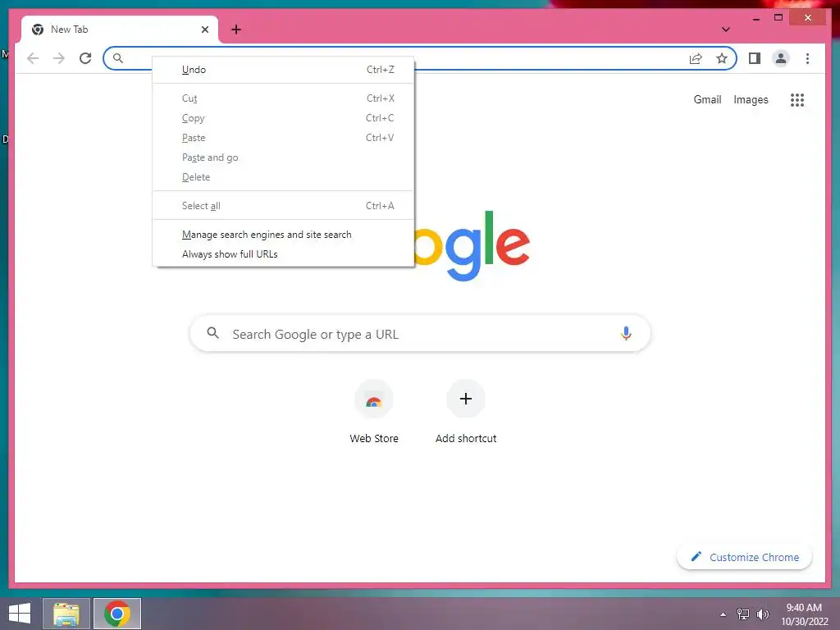Open File Explorer from the taskbar

[66, 614]
